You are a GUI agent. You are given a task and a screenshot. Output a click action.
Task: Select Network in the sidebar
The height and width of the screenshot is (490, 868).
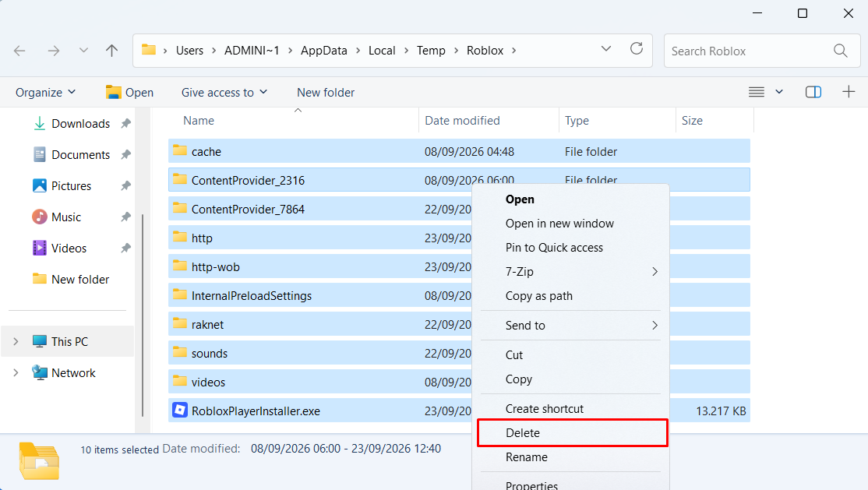tap(73, 372)
